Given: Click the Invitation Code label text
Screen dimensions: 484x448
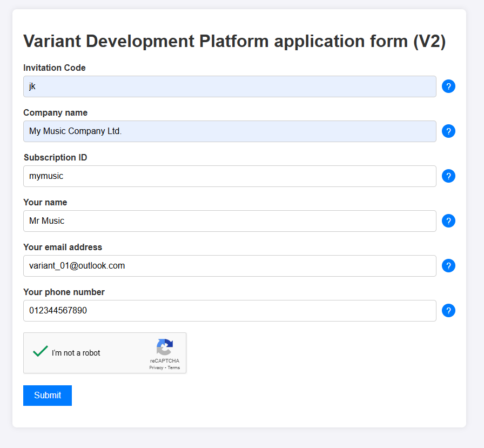Looking at the screenshot, I should (55, 68).
